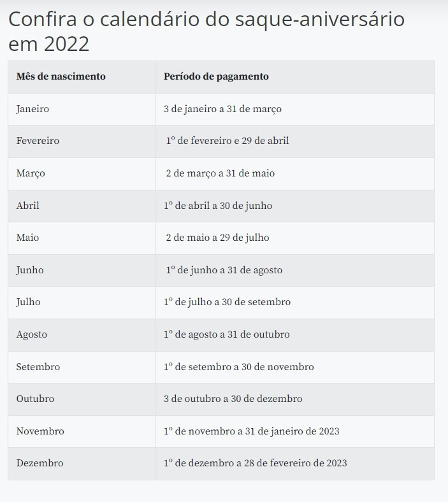Click the Julho month cell
Viewport: 448px width, 502px height.
[28, 302]
